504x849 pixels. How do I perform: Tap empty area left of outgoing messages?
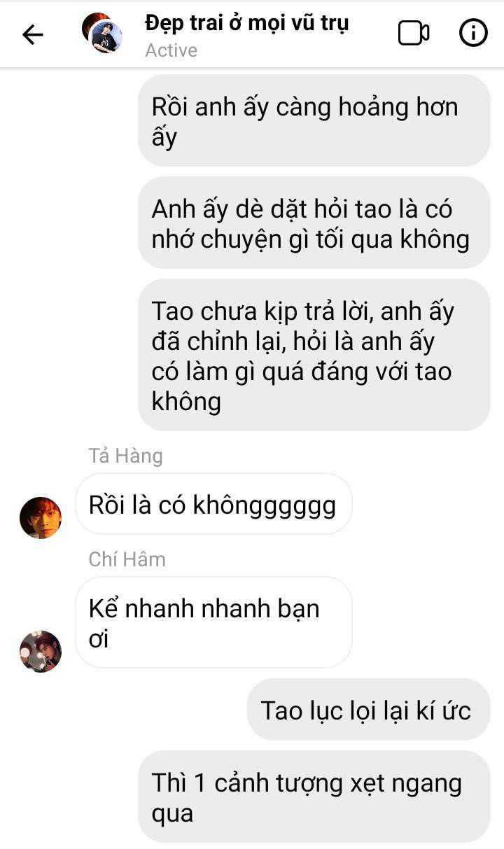pyautogui.click(x=69, y=280)
